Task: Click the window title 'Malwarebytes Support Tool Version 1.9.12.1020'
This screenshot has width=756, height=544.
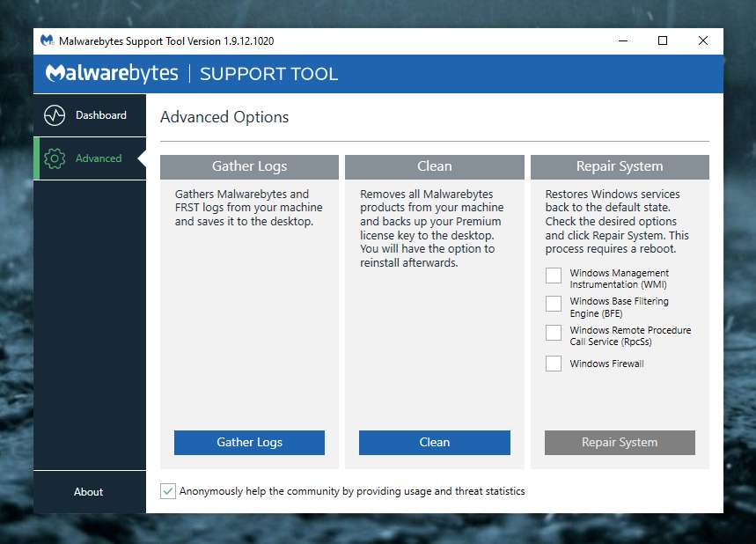Action: tap(166, 41)
